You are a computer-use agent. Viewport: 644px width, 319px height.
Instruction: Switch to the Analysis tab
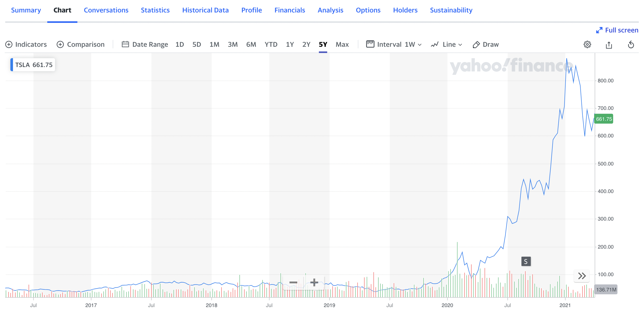331,10
